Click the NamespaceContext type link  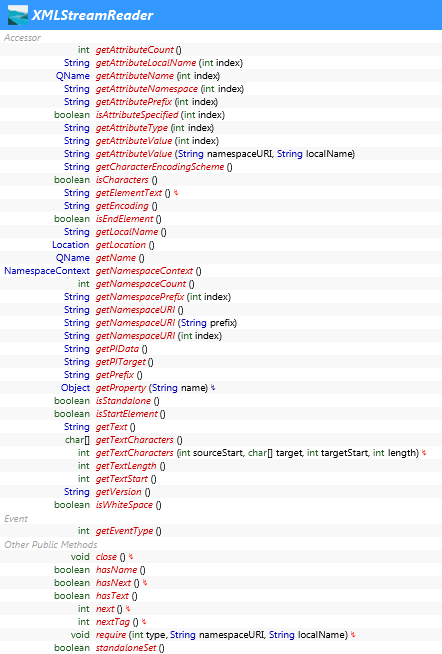(47, 271)
